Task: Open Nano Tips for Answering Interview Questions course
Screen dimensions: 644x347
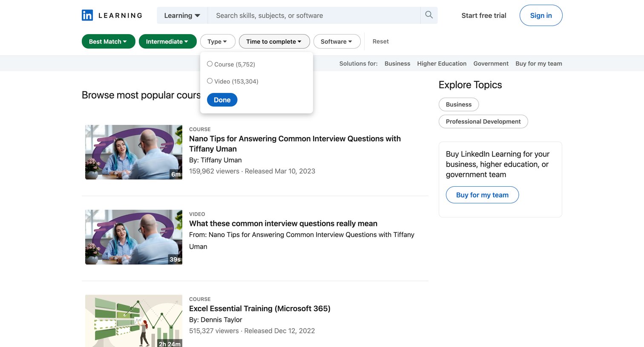Action: pyautogui.click(x=295, y=144)
